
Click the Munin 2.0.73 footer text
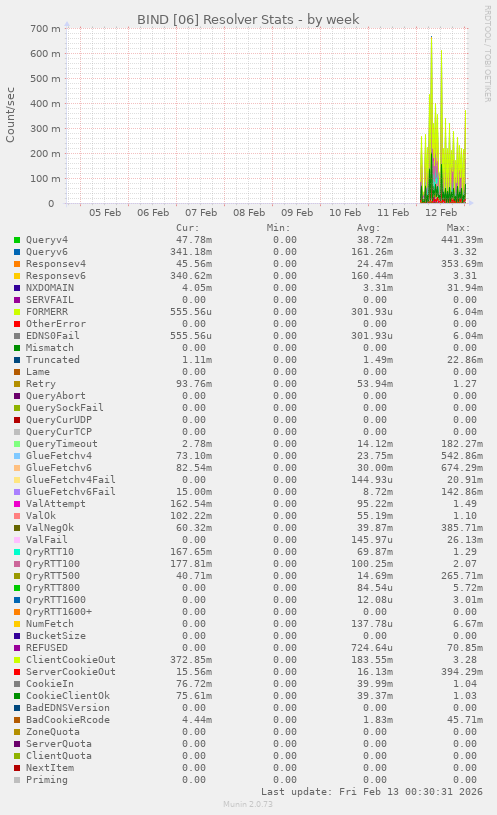(x=248, y=805)
